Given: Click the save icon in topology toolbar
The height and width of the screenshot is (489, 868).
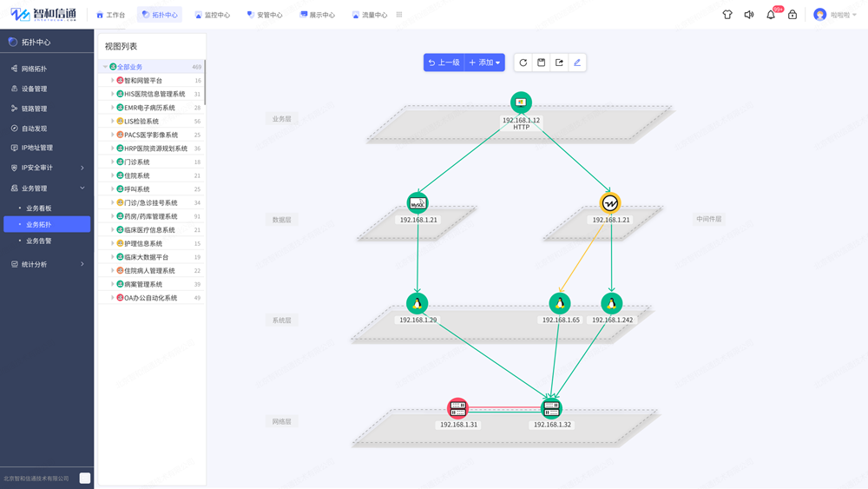Looking at the screenshot, I should 542,63.
